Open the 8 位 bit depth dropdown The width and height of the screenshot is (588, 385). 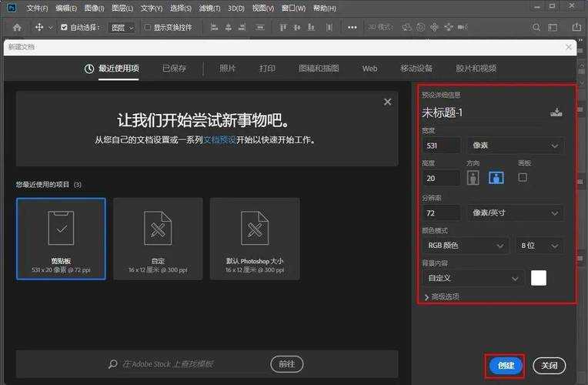coord(540,246)
